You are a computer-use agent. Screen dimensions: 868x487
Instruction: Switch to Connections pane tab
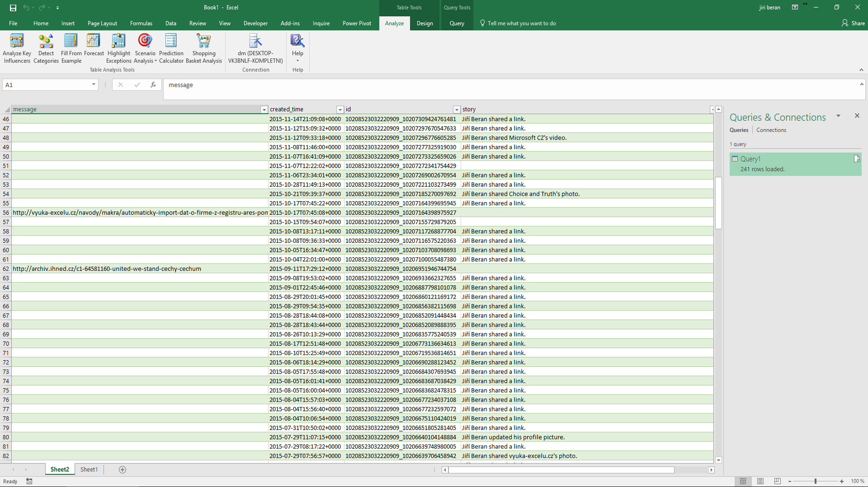coord(771,130)
